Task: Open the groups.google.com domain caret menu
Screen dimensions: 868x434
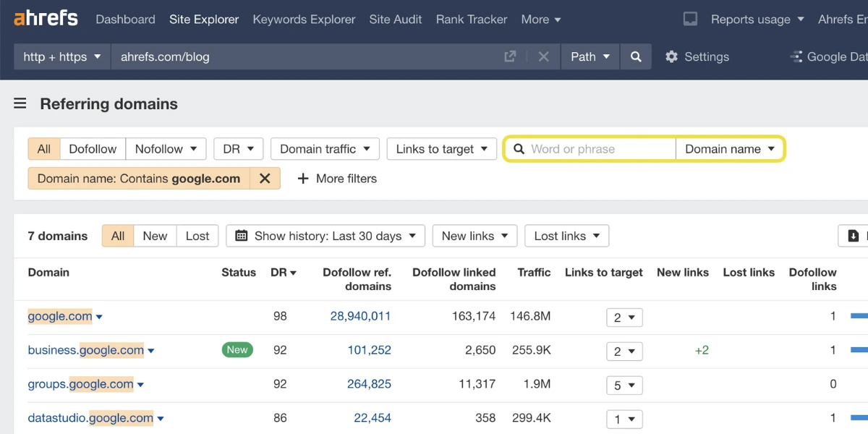Action: click(140, 385)
